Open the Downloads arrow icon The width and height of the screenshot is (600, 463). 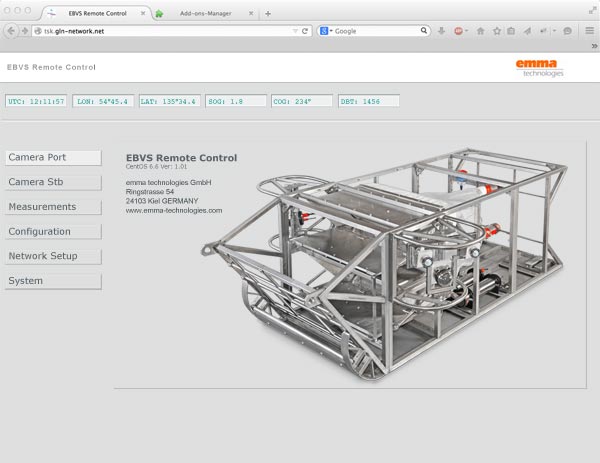[441, 31]
